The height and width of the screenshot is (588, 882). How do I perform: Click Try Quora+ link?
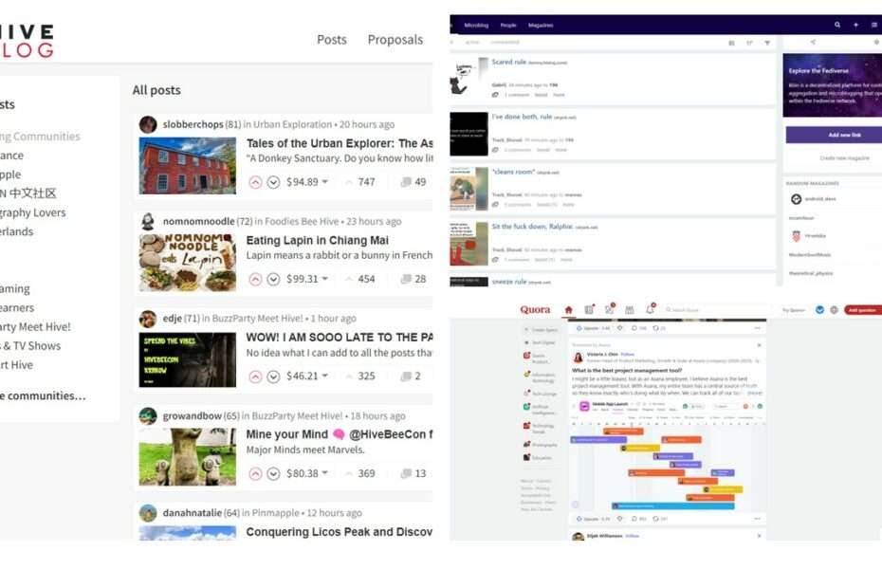click(x=793, y=310)
